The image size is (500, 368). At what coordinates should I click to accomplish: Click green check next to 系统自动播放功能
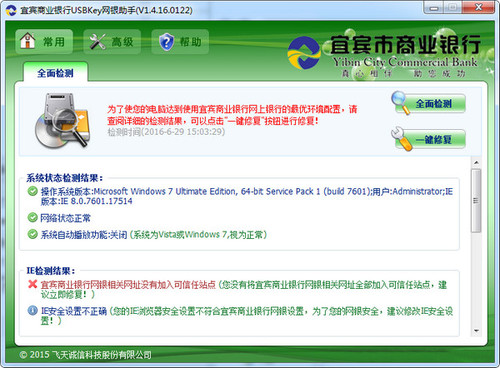pyautogui.click(x=33, y=234)
